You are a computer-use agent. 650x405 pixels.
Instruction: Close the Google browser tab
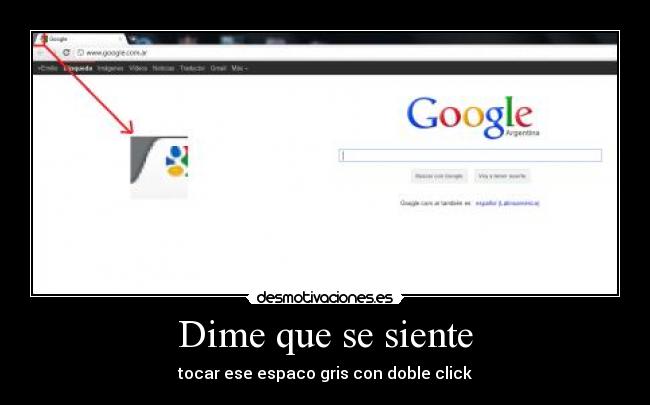pyautogui.click(x=121, y=39)
